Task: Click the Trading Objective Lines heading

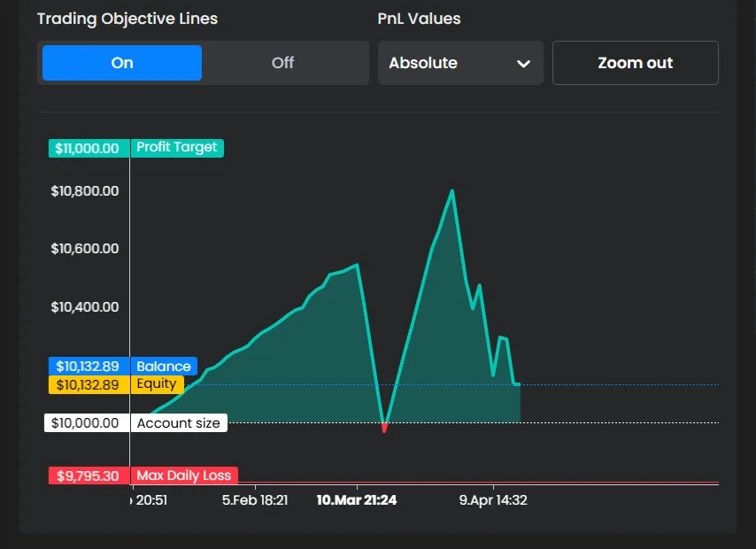Action: tap(127, 19)
